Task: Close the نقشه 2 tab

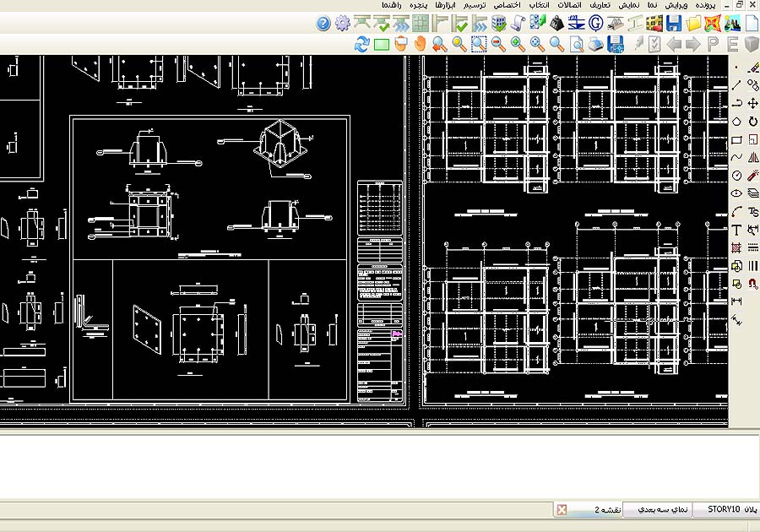Action: pyautogui.click(x=562, y=509)
